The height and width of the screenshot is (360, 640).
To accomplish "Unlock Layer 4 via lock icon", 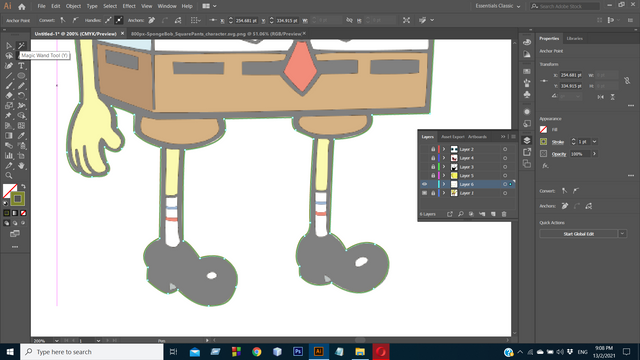I will click(433, 158).
